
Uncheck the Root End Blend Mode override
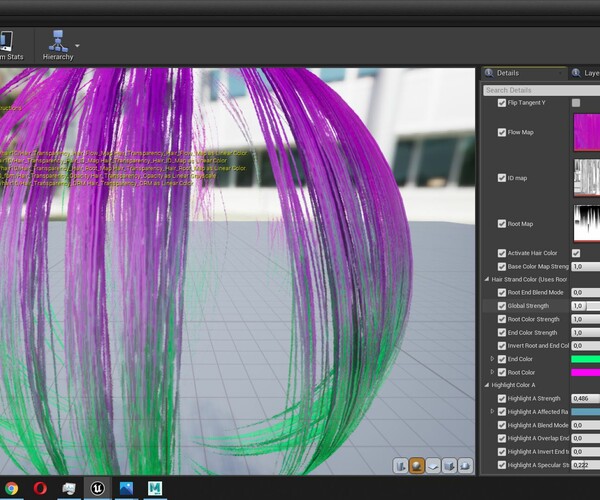point(502,293)
